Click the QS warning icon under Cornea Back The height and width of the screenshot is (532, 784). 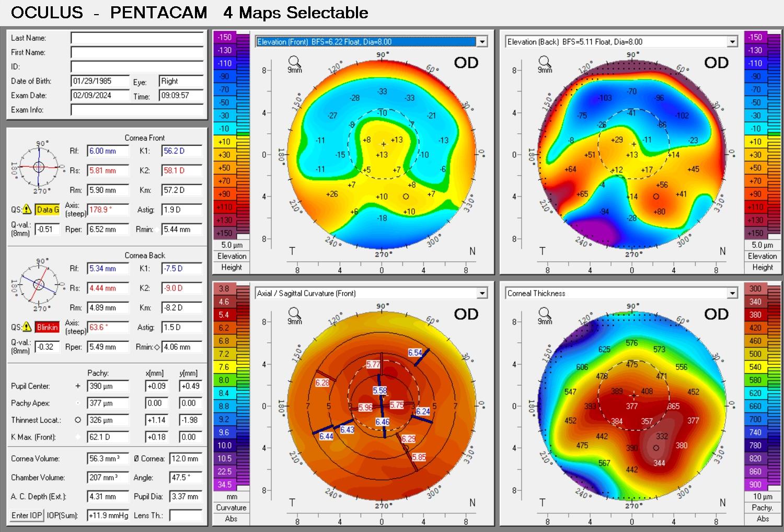[x=28, y=327]
